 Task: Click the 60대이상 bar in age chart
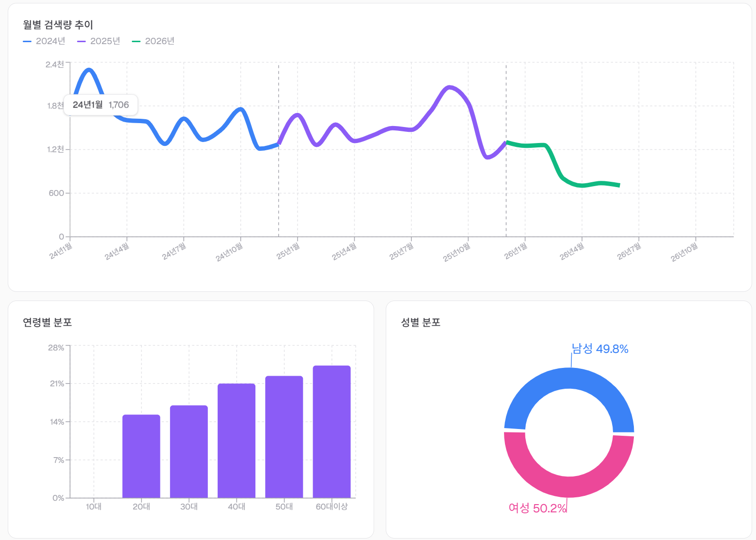click(332, 431)
